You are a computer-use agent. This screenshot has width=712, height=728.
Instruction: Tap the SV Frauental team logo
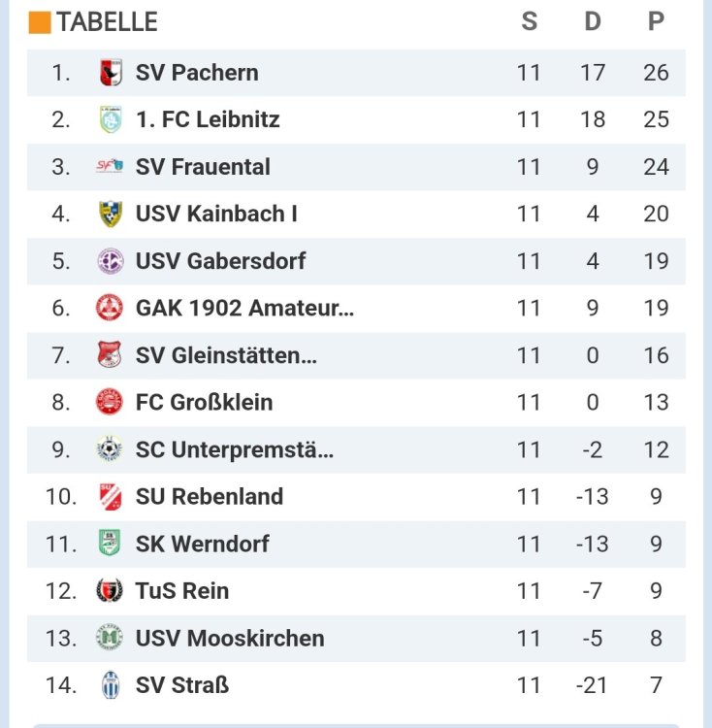(111, 167)
